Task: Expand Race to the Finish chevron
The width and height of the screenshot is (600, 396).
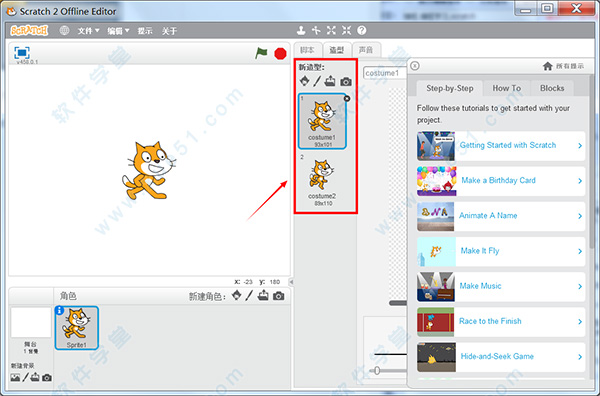Action: point(580,322)
